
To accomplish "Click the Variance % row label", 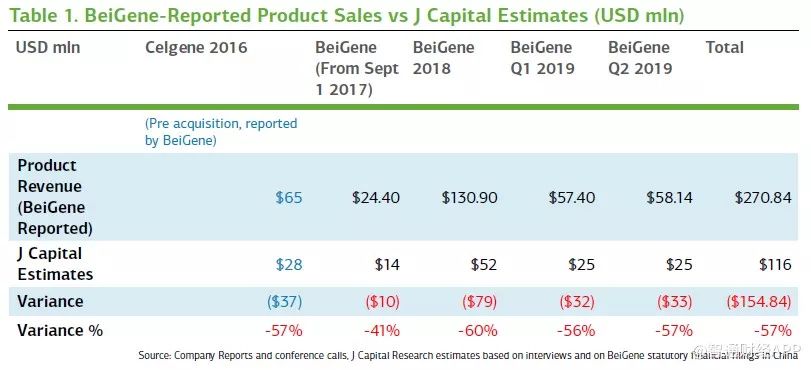I will (x=60, y=330).
